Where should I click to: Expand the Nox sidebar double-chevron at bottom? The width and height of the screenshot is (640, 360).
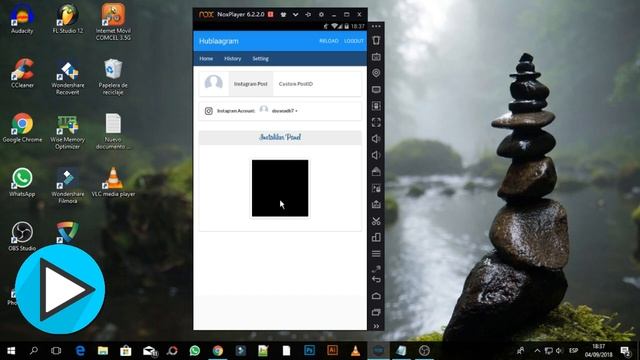coord(376,326)
